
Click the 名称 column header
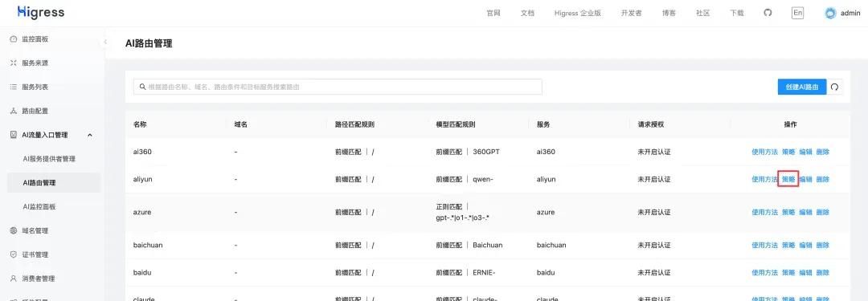140,124
